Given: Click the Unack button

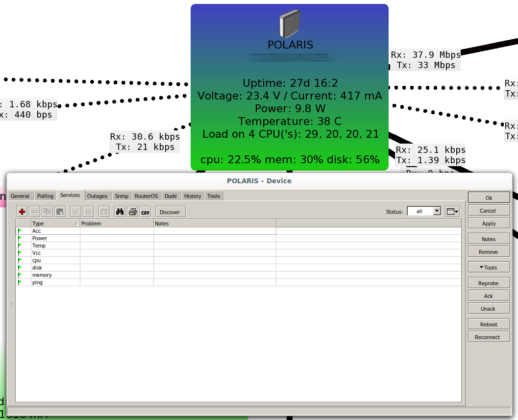Looking at the screenshot, I should pos(489,309).
